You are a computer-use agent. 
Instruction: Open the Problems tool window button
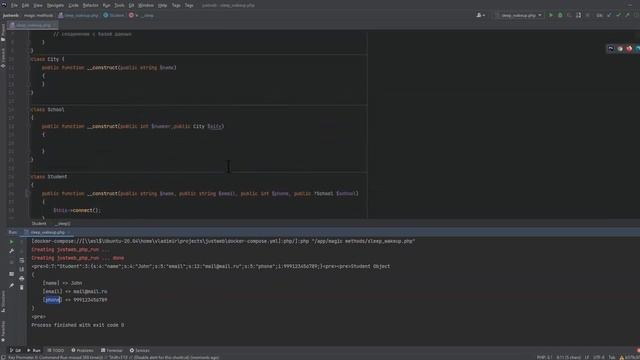coord(82,350)
